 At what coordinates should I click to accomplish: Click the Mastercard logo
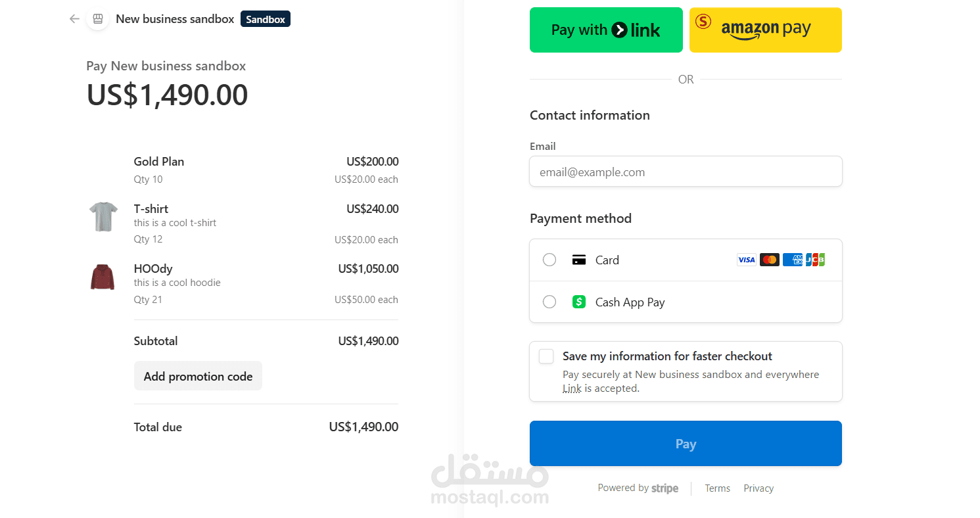[x=770, y=260]
